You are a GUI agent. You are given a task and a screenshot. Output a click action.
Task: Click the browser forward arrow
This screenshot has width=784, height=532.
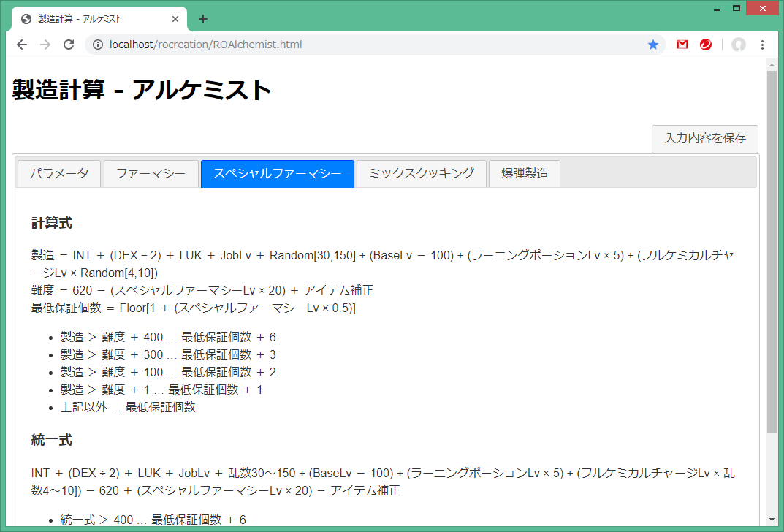(x=45, y=45)
